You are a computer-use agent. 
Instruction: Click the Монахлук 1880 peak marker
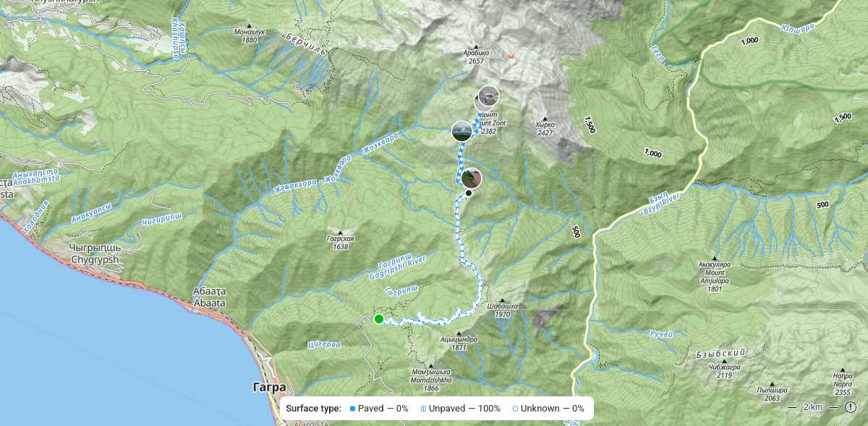tap(250, 26)
